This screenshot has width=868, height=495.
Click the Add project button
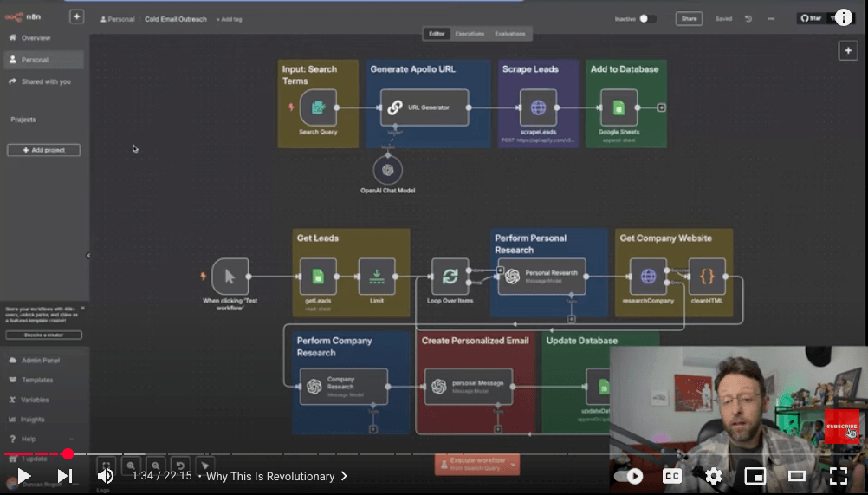pyautogui.click(x=43, y=150)
